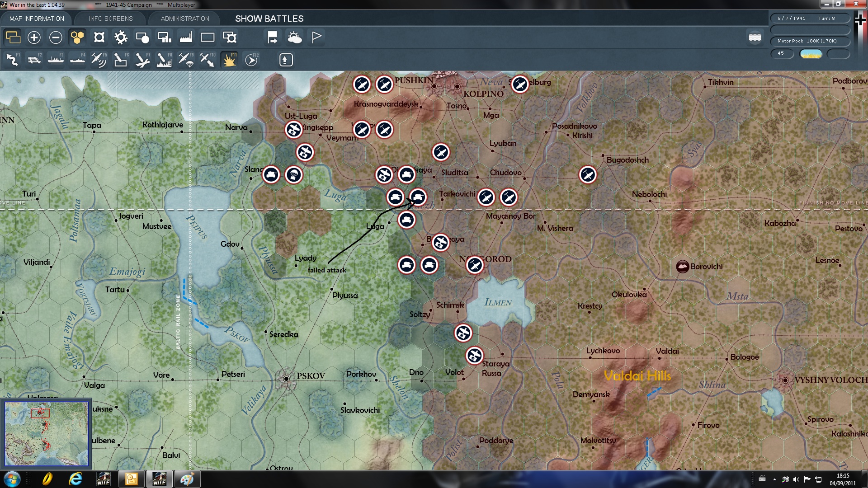Click the PSKOV city on map
The image size is (868, 488).
(286, 379)
